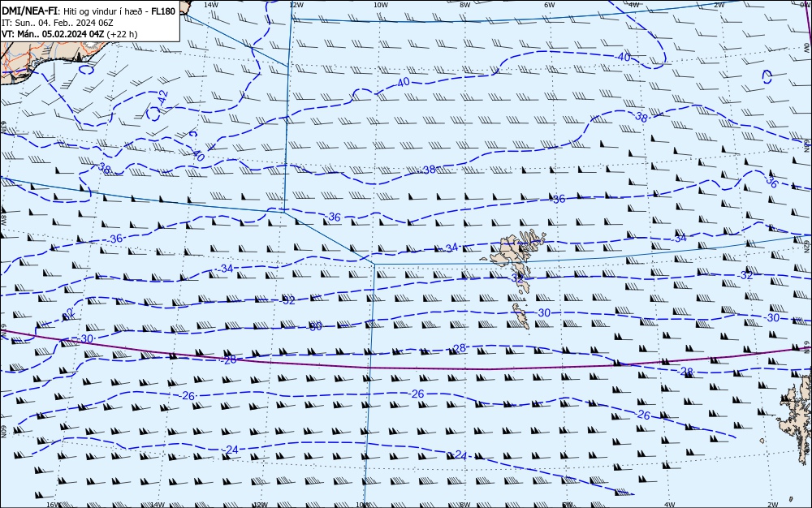The width and height of the screenshot is (812, 508).
Task: Select the -24 isotherm label nearest the 8W meridian
Action: (x=459, y=455)
